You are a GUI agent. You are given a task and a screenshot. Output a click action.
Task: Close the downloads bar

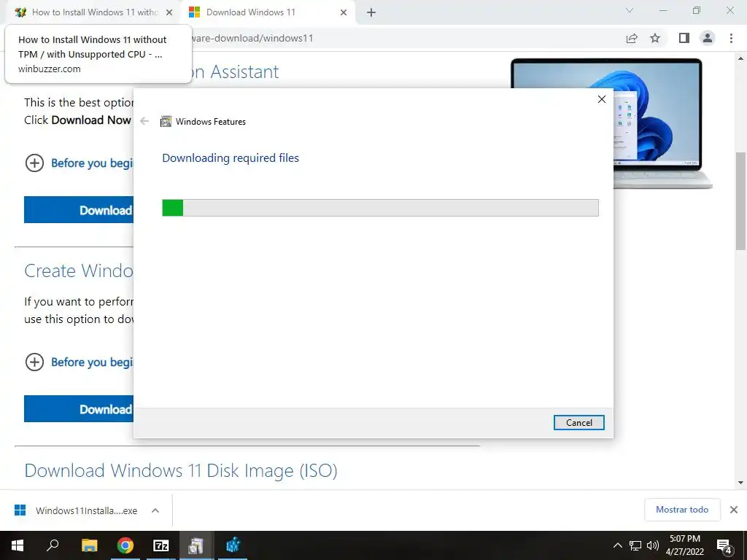coord(734,510)
